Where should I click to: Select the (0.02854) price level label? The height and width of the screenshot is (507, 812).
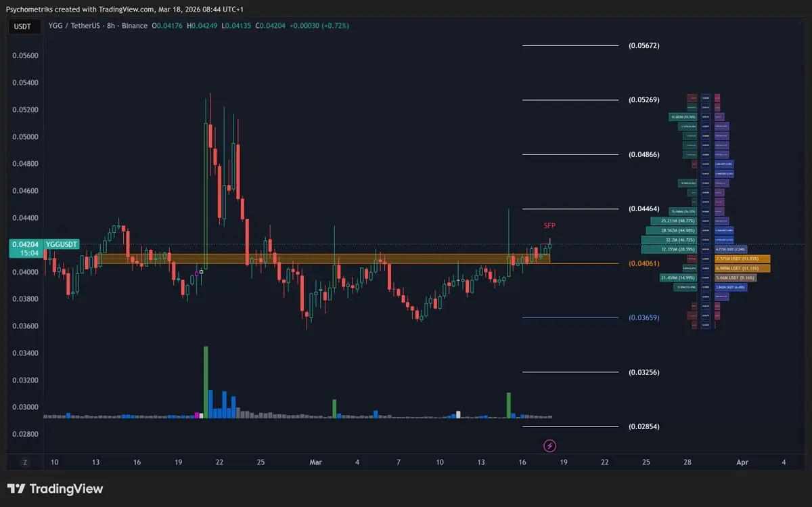644,427
